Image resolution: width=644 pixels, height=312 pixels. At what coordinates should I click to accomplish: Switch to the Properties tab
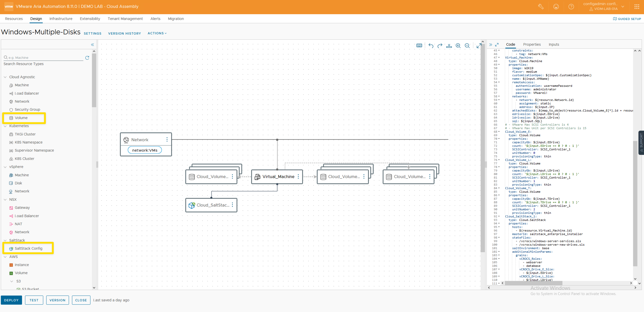tap(532, 44)
